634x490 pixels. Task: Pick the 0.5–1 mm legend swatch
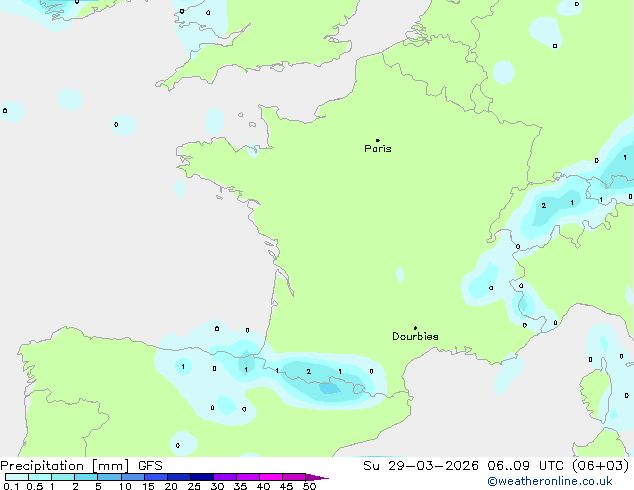[x=40, y=477]
